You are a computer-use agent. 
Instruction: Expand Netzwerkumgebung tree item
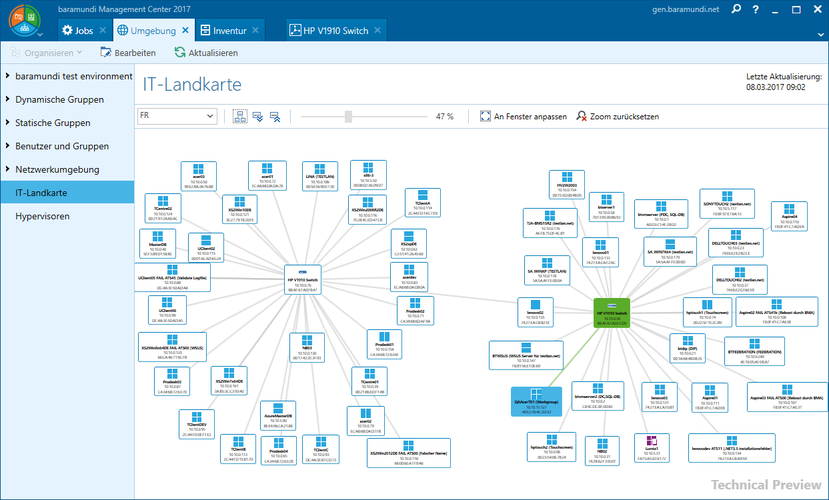click(7, 169)
